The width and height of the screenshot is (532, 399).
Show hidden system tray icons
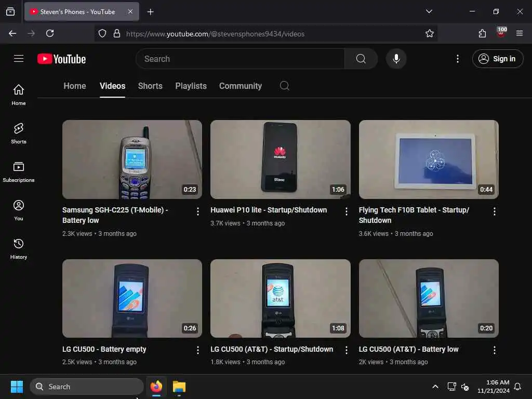pyautogui.click(x=435, y=387)
